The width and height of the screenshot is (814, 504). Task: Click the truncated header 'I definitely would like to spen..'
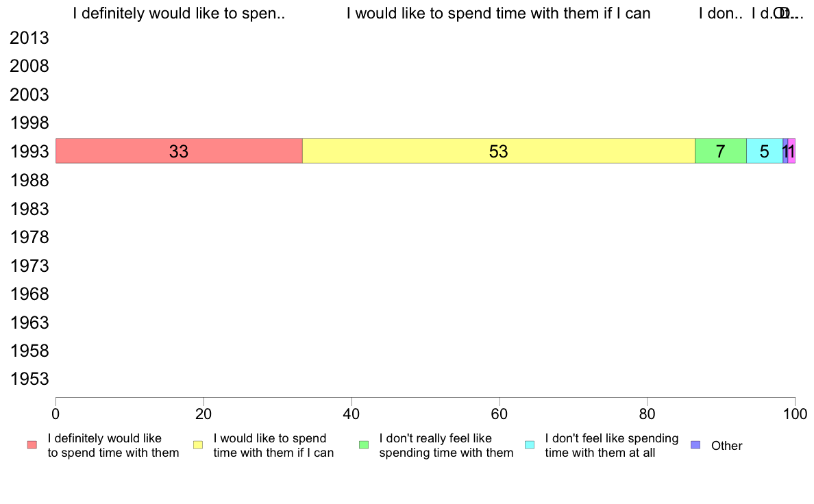click(x=179, y=14)
